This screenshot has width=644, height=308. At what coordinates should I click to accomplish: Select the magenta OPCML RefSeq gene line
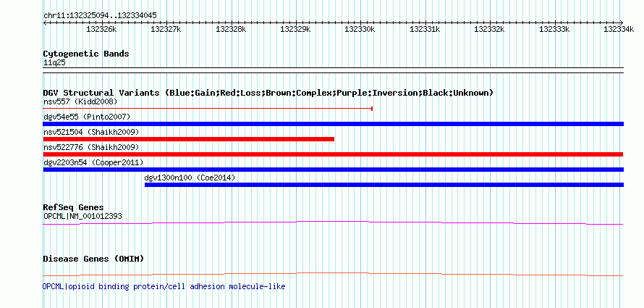333,223
